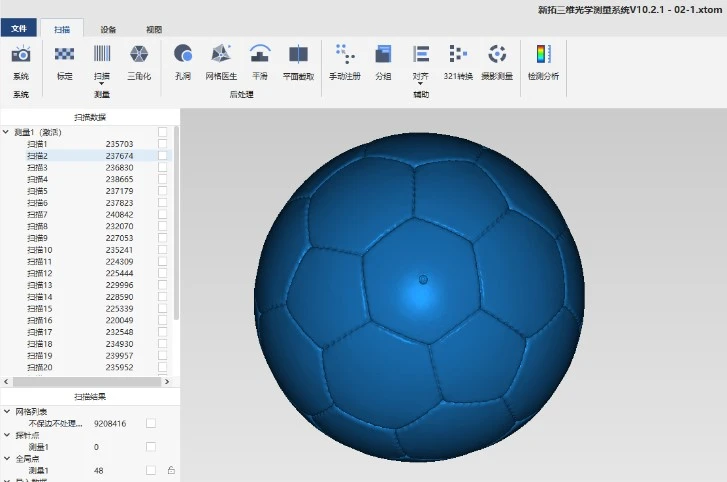The image size is (727, 482).
Task: Select 扫描3 in the scan list
Action: point(37,167)
